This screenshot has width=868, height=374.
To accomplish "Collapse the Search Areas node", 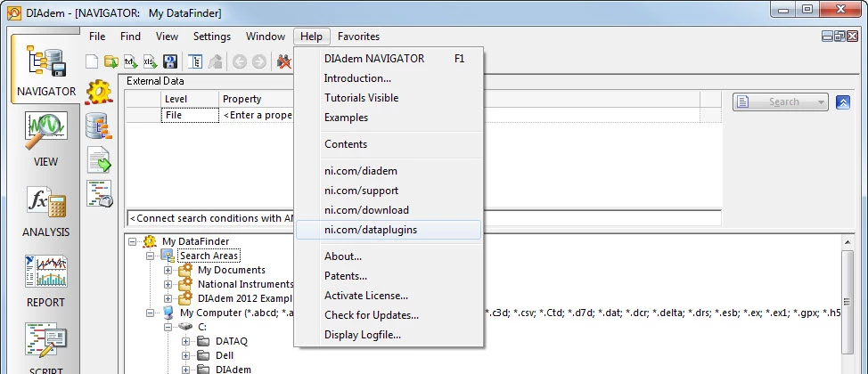I will 150,256.
